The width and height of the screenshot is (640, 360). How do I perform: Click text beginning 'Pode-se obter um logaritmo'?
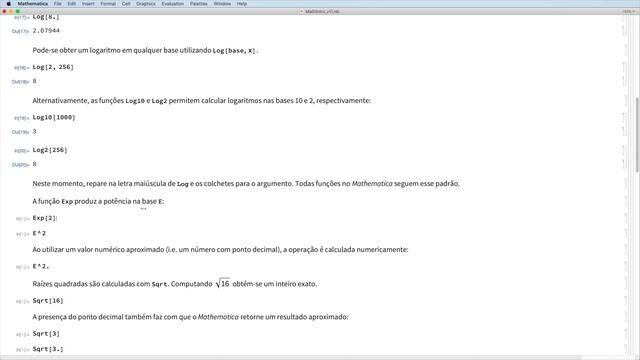click(145, 51)
